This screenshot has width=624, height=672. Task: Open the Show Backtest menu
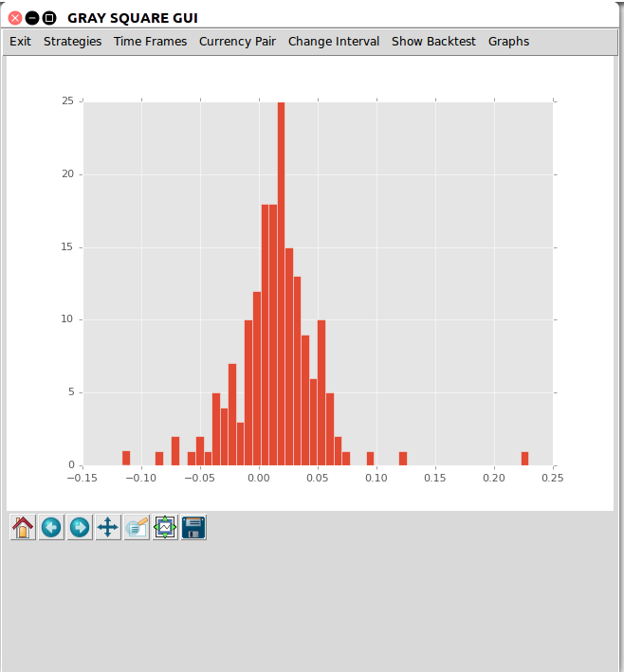point(433,42)
